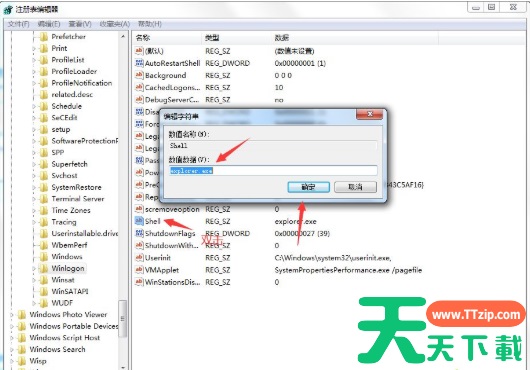Screen dimensions: 530x370
Task: Select the Time Zones tree item
Action: (71, 210)
